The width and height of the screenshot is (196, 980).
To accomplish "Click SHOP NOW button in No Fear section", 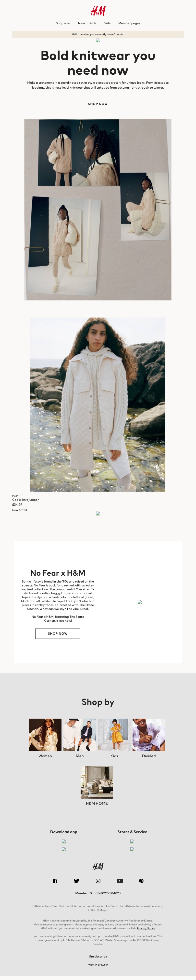I will [x=58, y=633].
